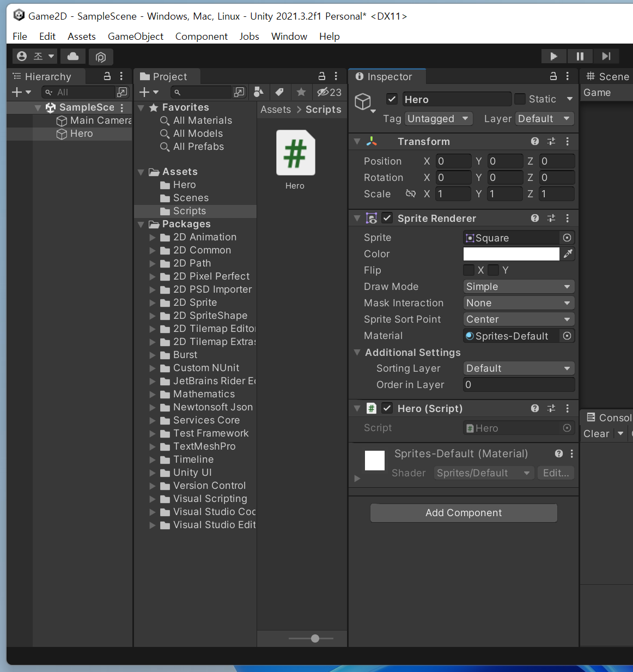The height and width of the screenshot is (672, 633).
Task: Lock the Inspector panel
Action: click(x=553, y=76)
